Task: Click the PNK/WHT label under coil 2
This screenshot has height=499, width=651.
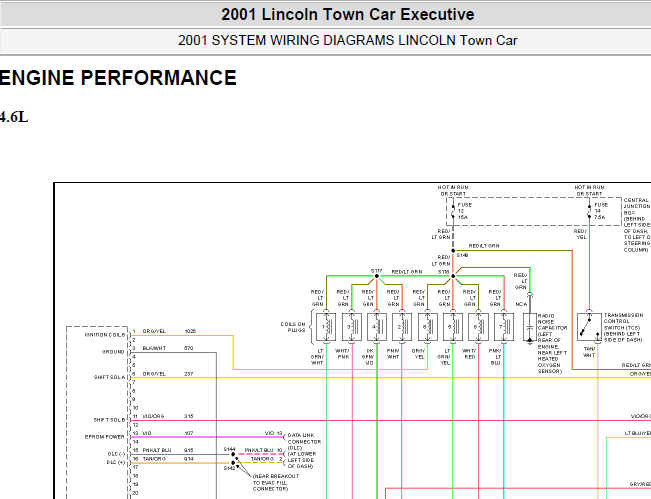Action: pos(393,354)
